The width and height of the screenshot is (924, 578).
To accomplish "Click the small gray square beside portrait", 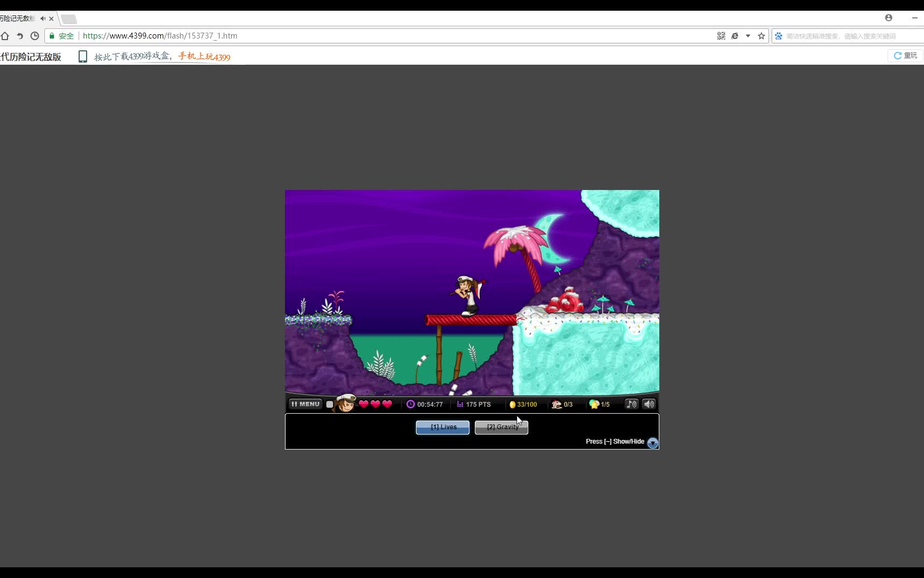I will (x=329, y=405).
